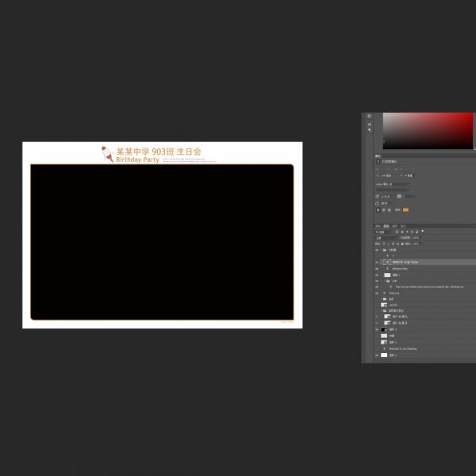This screenshot has height=476, width=476.
Task: Click the lock image pixels brush icon
Action: coord(388,244)
